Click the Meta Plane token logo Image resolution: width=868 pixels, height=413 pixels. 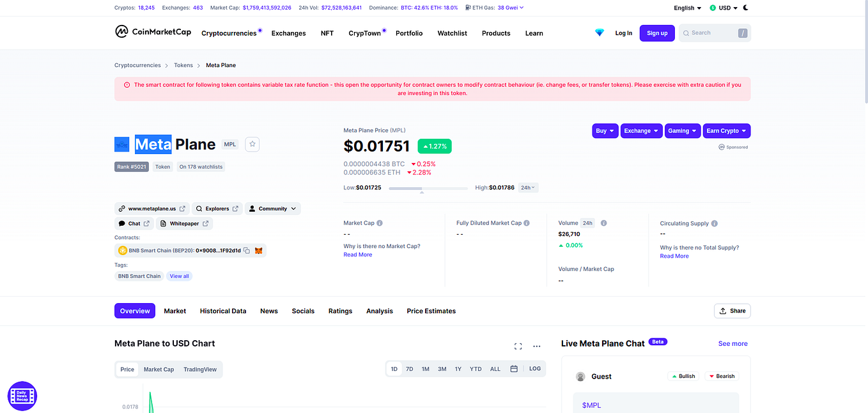[122, 144]
